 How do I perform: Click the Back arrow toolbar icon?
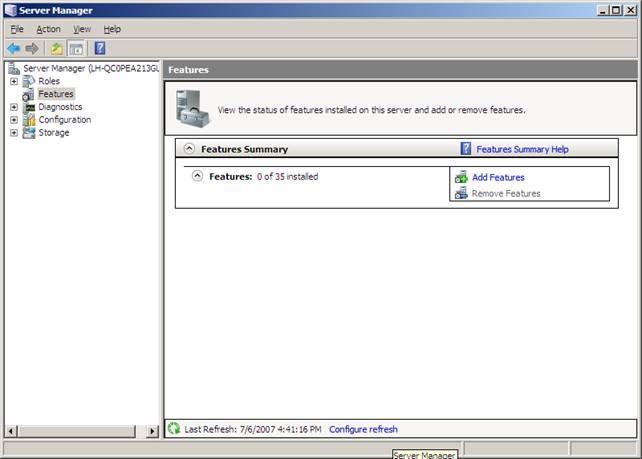tap(14, 48)
